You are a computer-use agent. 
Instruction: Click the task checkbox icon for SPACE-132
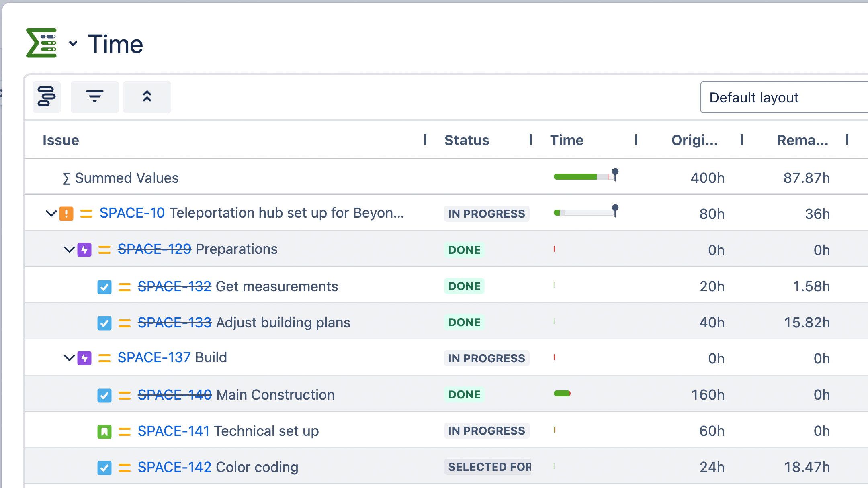point(104,287)
